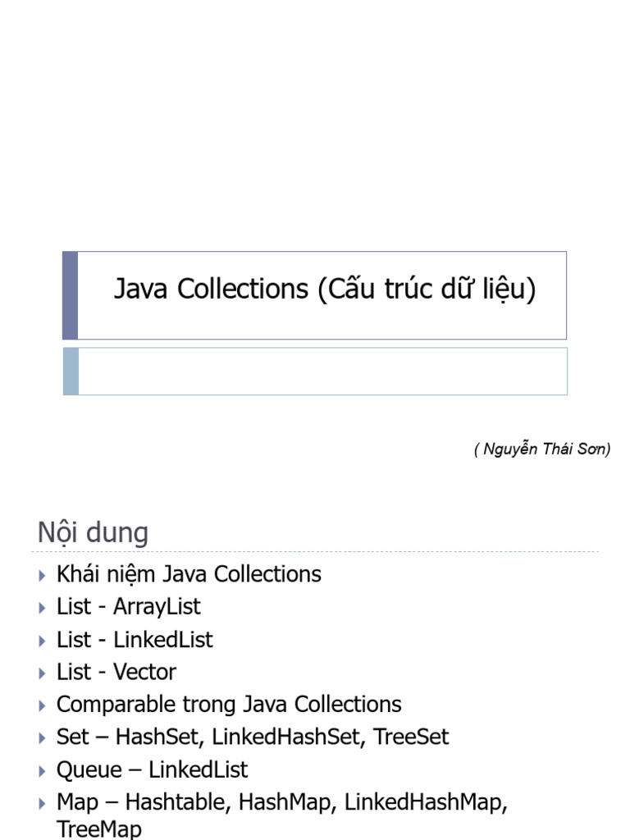Click bullet arrow beside List - LinkedList
This screenshot has width=630, height=840.
click(x=43, y=641)
